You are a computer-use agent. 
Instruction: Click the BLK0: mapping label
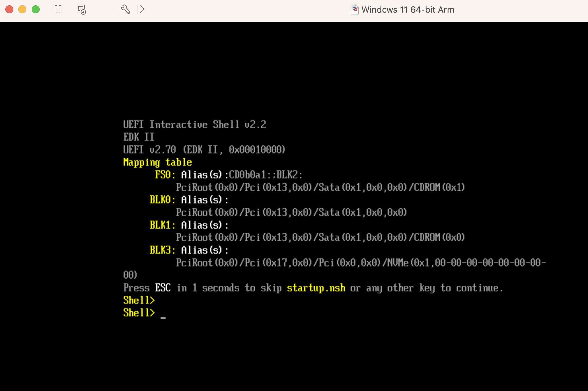[x=163, y=200]
